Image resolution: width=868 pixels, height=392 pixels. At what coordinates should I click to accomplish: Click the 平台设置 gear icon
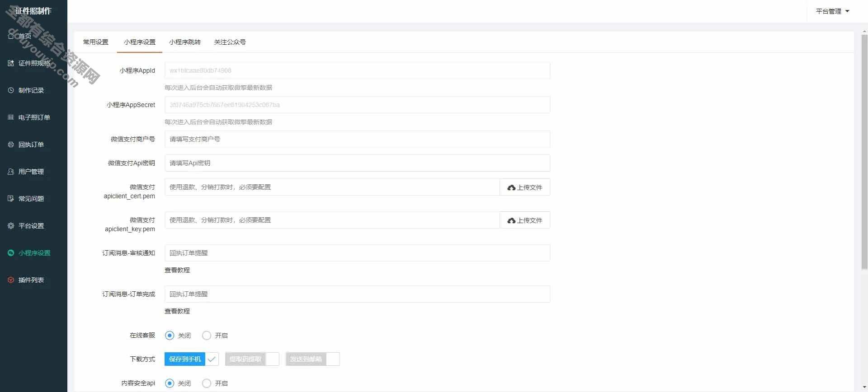click(11, 226)
